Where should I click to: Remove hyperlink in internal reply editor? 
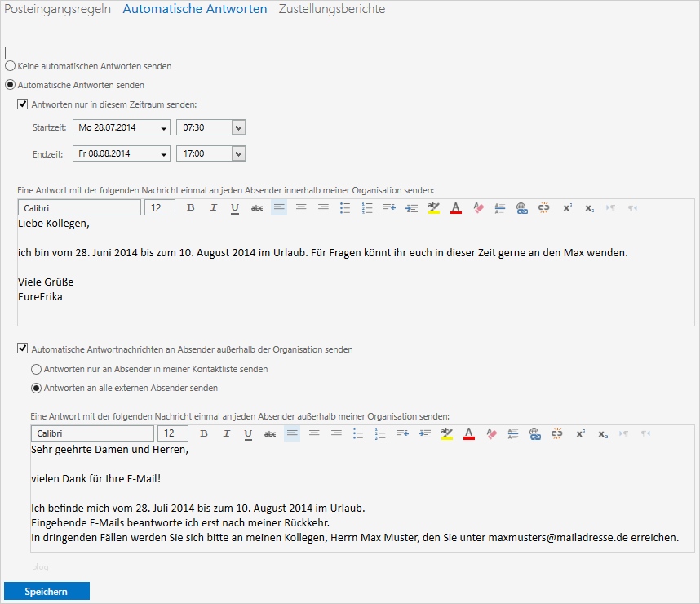tap(543, 208)
